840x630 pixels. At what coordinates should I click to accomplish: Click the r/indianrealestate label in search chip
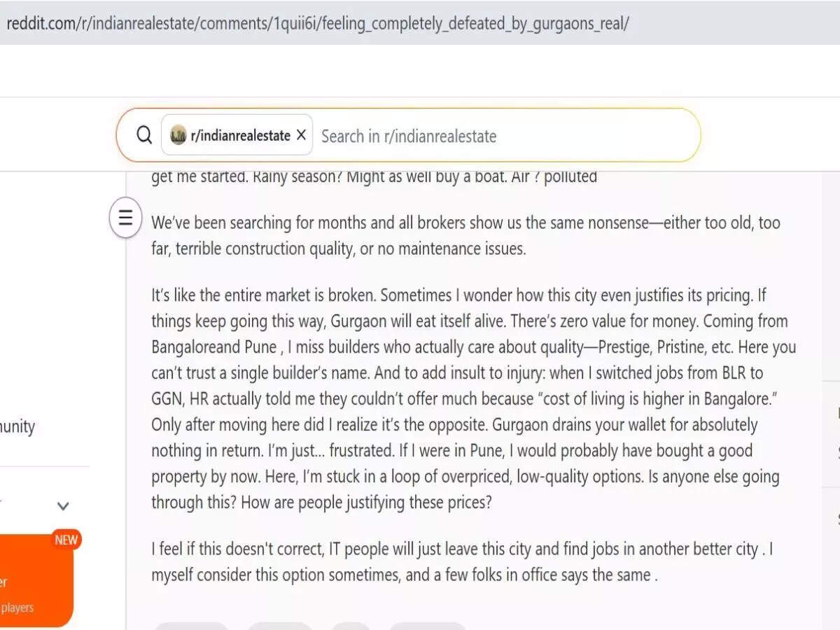tap(240, 136)
